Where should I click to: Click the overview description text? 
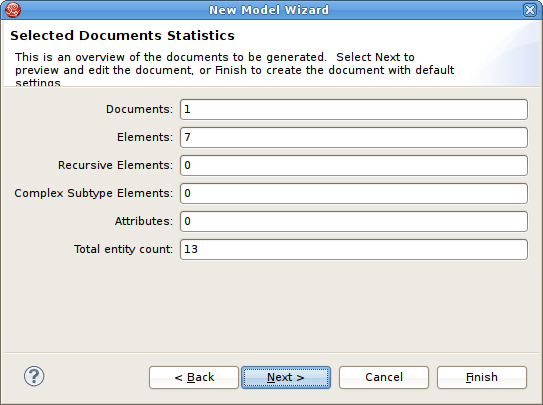(x=234, y=69)
